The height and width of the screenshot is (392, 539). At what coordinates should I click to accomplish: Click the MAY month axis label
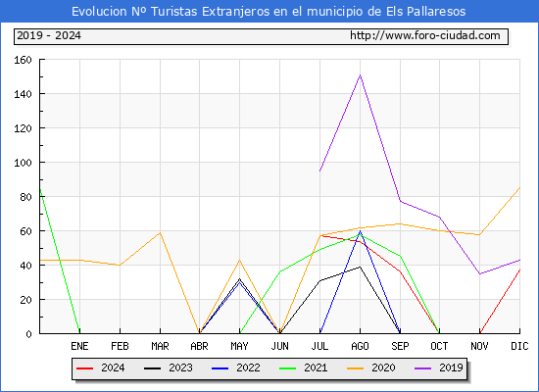point(239,346)
